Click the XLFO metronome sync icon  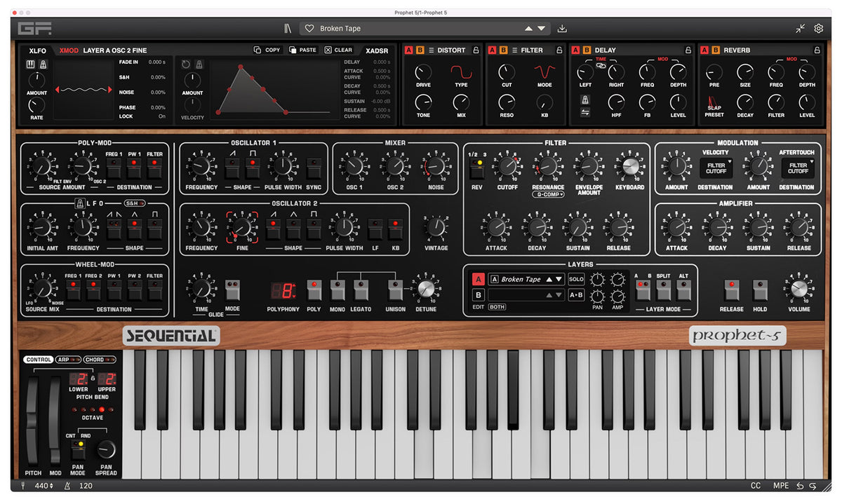point(43,64)
